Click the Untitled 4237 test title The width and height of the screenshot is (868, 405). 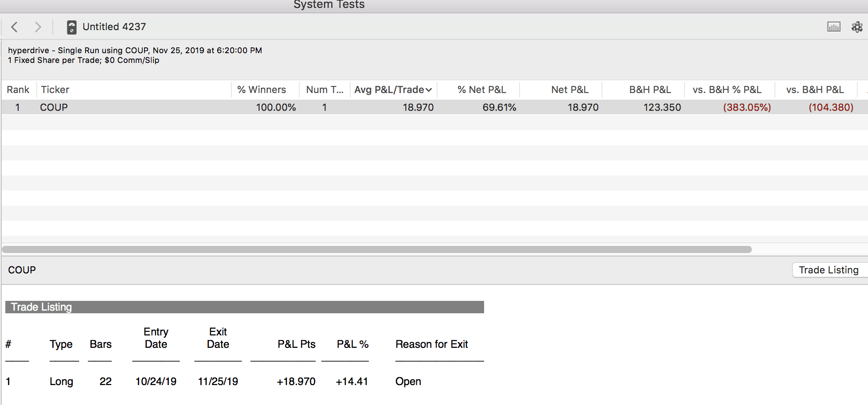[x=114, y=27]
